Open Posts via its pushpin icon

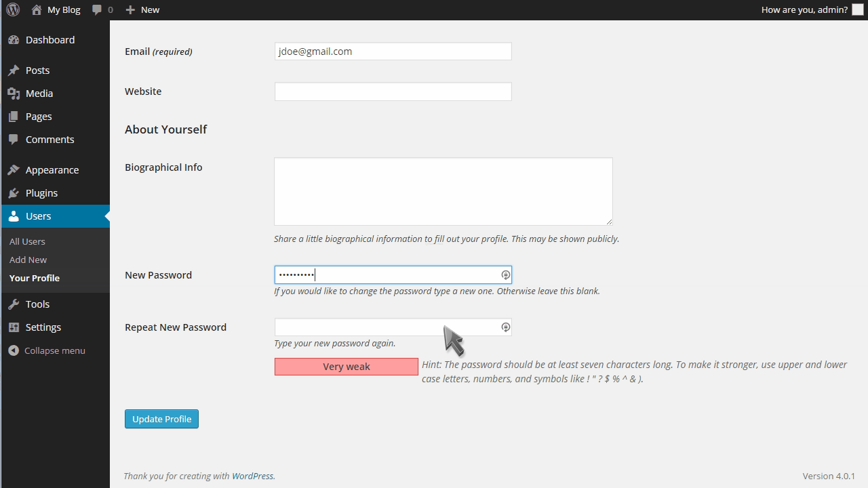coord(15,70)
